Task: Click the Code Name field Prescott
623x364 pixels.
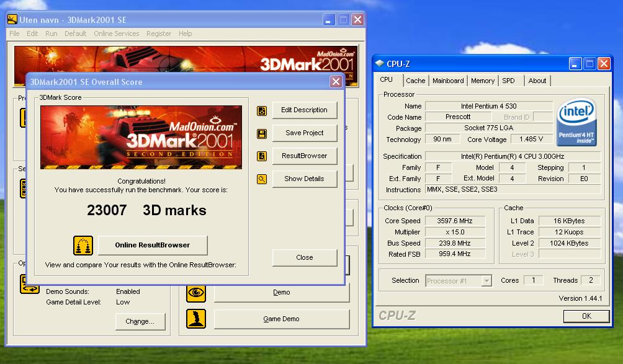Action: click(x=458, y=117)
